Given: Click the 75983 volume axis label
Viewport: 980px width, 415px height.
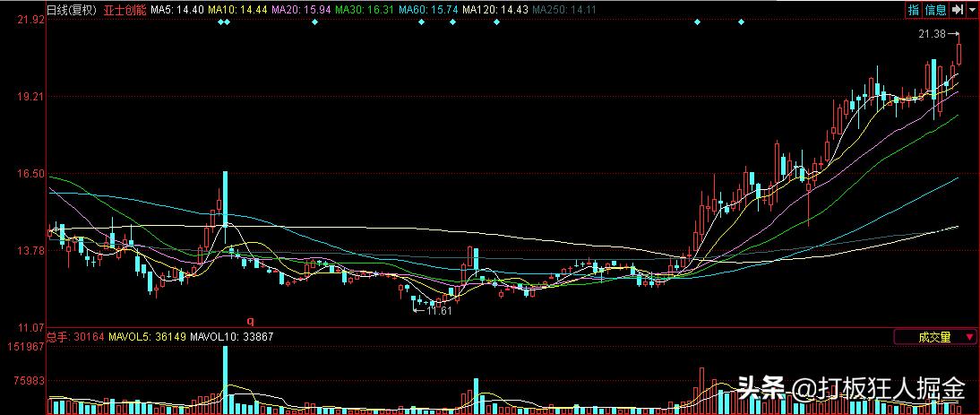Looking at the screenshot, I should (x=29, y=381).
